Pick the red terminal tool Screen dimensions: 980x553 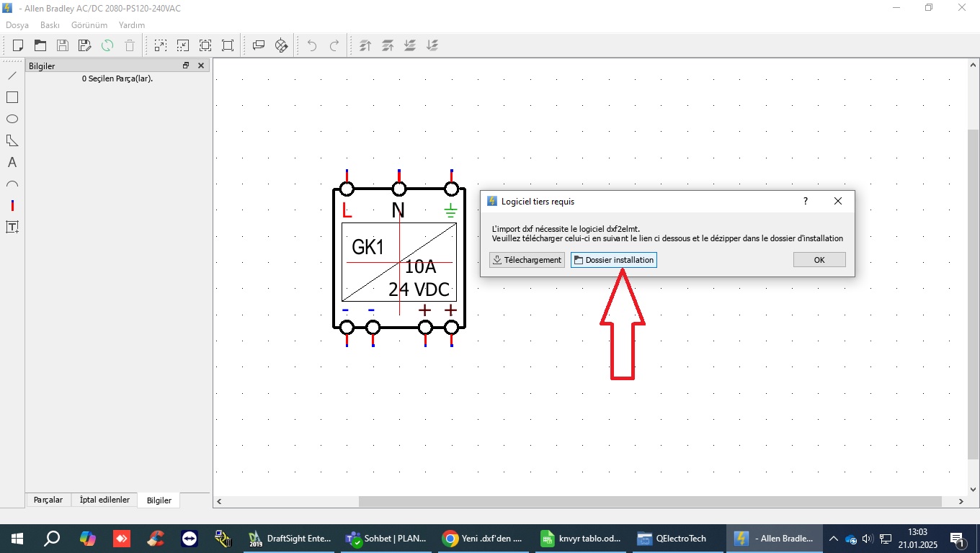click(12, 206)
